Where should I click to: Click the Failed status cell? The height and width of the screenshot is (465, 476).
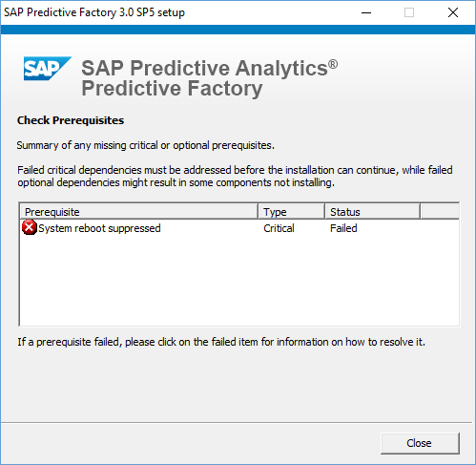pyautogui.click(x=343, y=228)
